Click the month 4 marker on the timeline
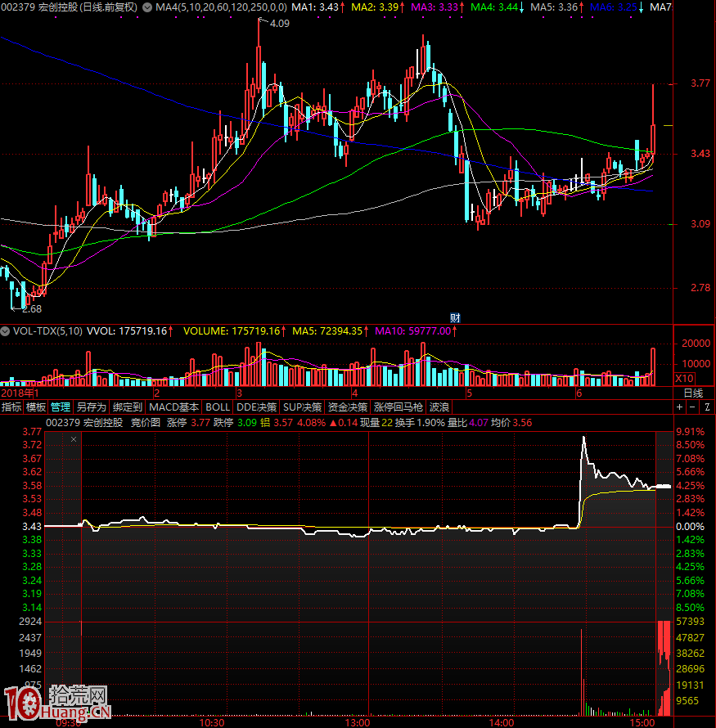The width and height of the screenshot is (716, 728). [x=354, y=393]
